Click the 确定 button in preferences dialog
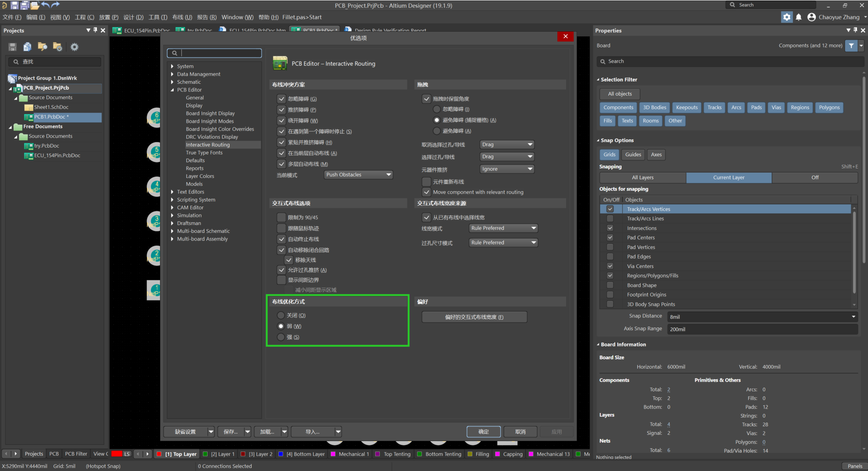 483,432
